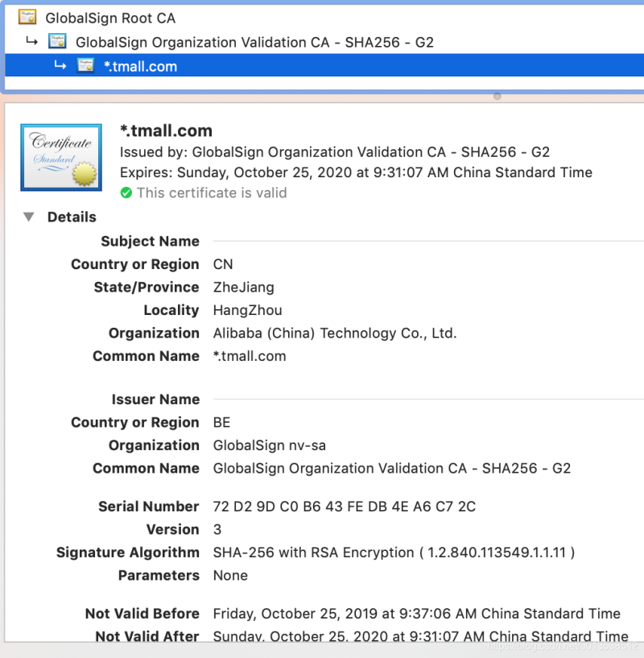
Task: Click the arrow beside the intermediate CA
Action: pos(32,41)
